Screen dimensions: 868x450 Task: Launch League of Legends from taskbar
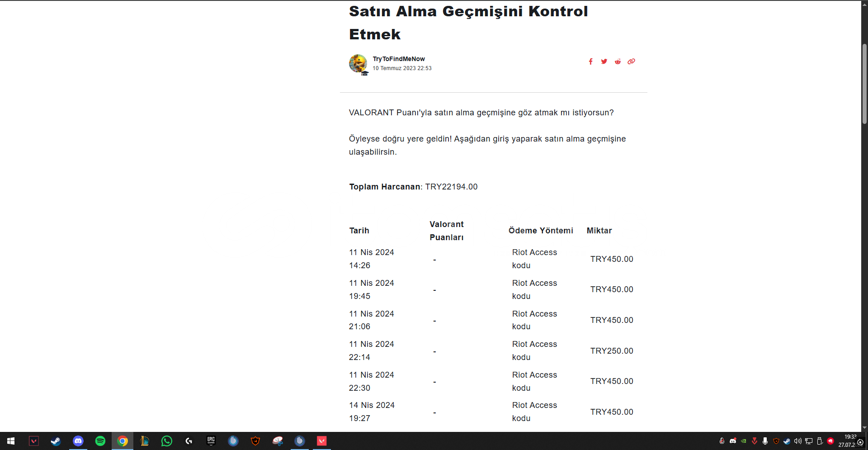point(145,441)
